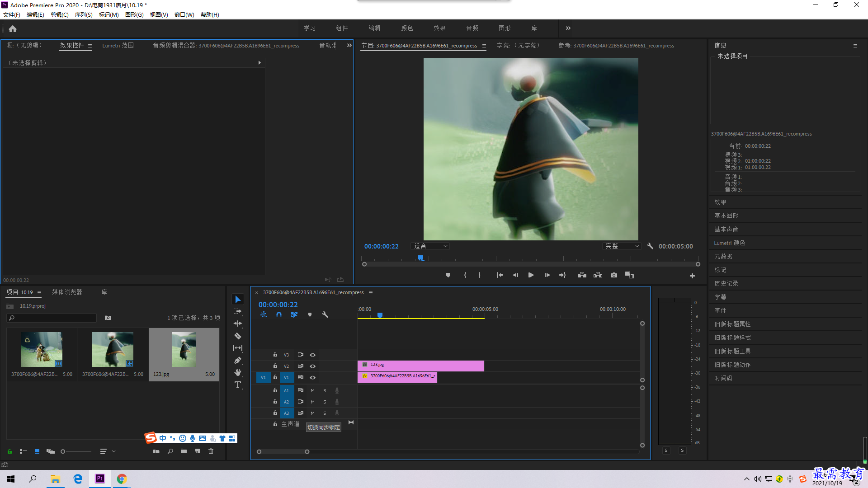Open the zoom level dropdown 适合
The image size is (868, 488).
point(430,246)
